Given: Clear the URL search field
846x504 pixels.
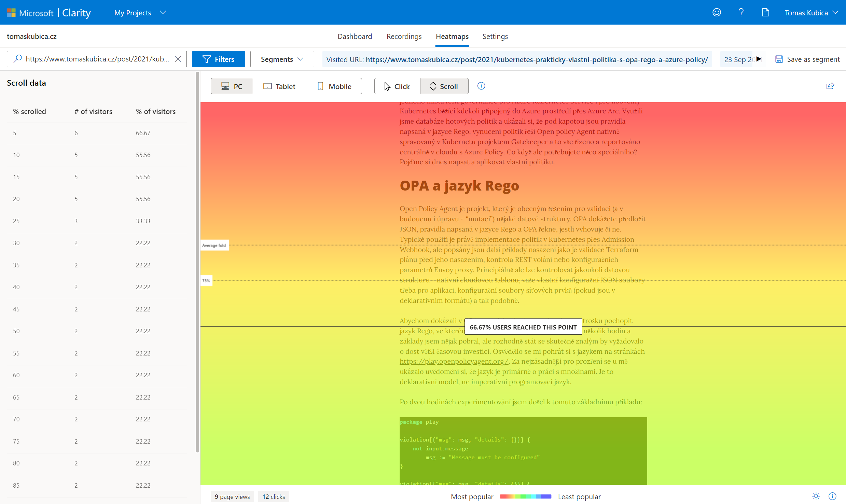Looking at the screenshot, I should tap(178, 59).
